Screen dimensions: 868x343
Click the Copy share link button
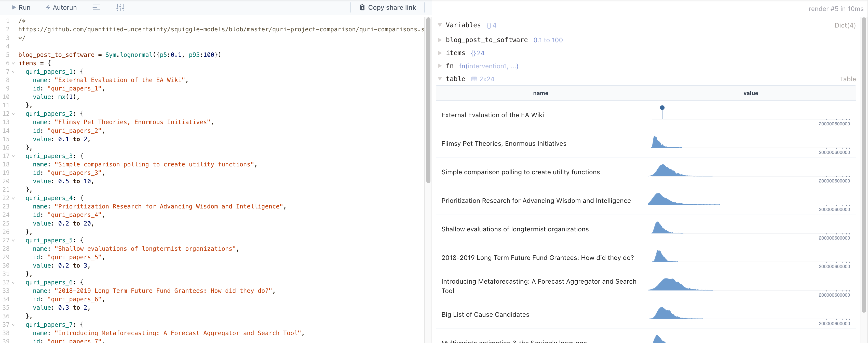(387, 7)
